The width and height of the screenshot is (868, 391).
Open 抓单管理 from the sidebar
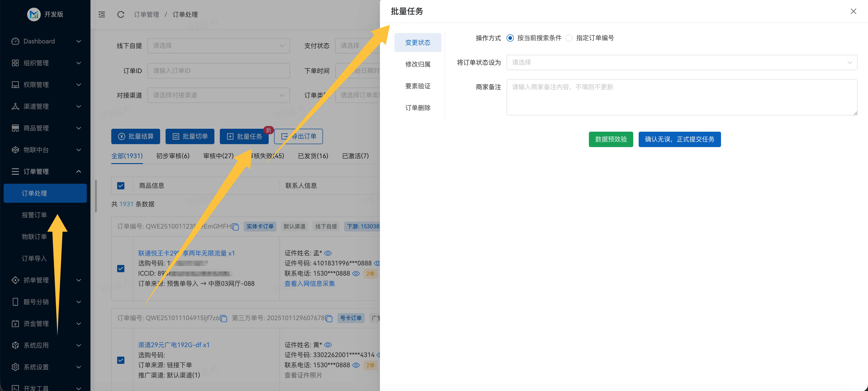click(15, 280)
